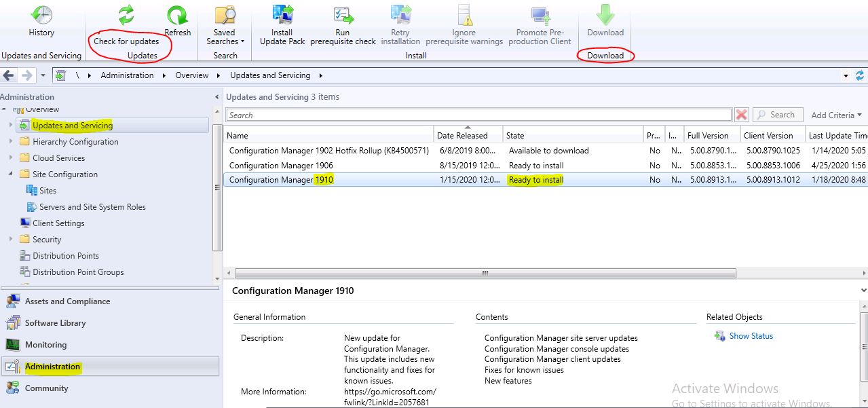Click Install Update Pack
The width and height of the screenshot is (868, 408).
point(282,26)
